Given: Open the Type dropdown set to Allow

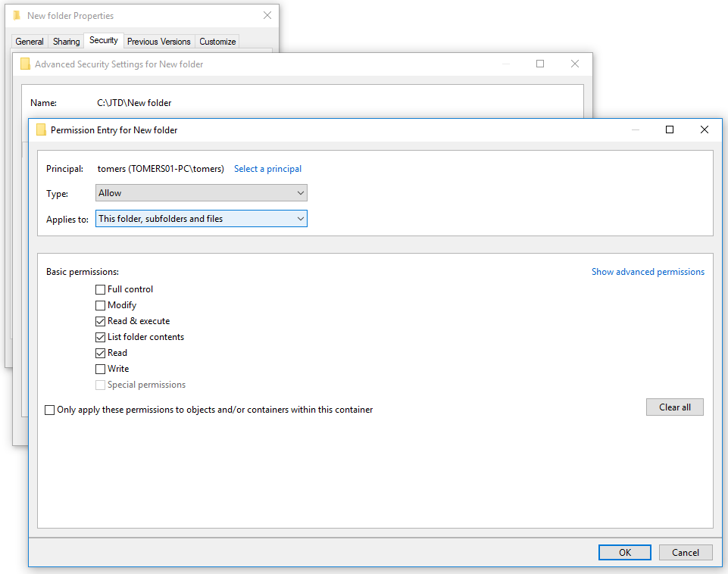Looking at the screenshot, I should [x=201, y=193].
